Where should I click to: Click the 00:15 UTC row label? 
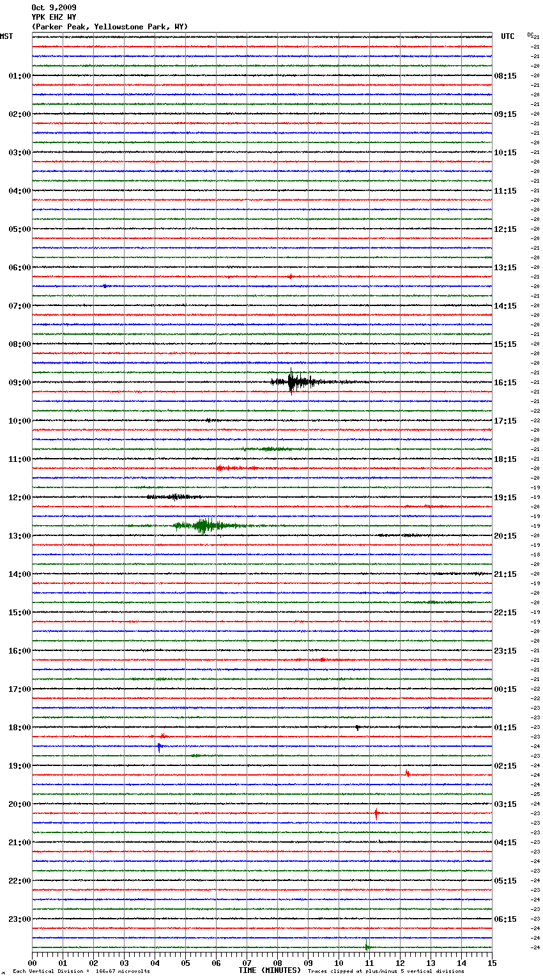coord(505,689)
